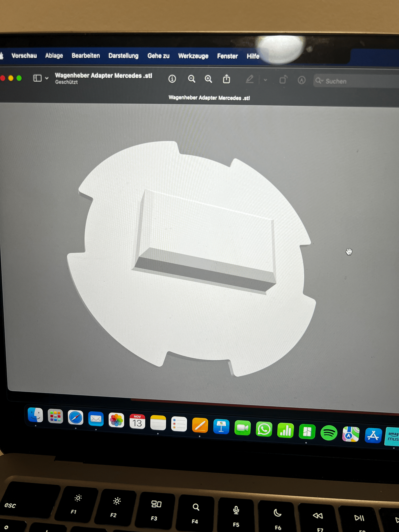Screen dimensions: 399x532
Task: Open the Gehe zu menu
Action: (158, 56)
